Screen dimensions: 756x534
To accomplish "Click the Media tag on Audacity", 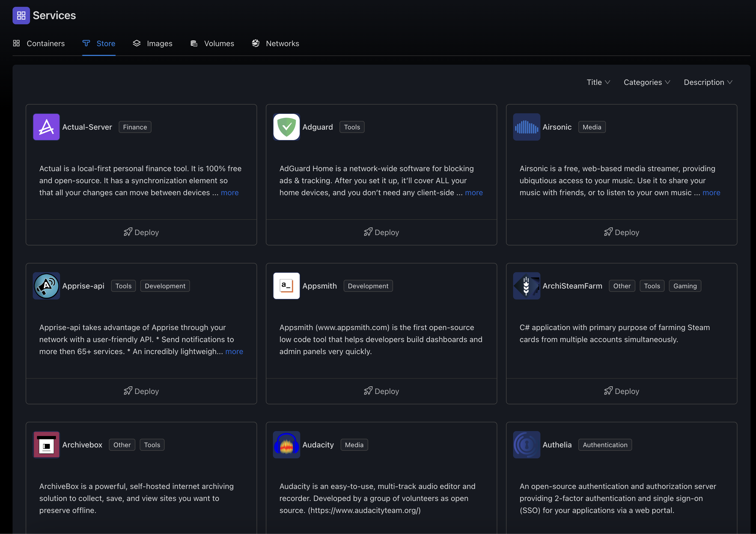I will 354,445.
